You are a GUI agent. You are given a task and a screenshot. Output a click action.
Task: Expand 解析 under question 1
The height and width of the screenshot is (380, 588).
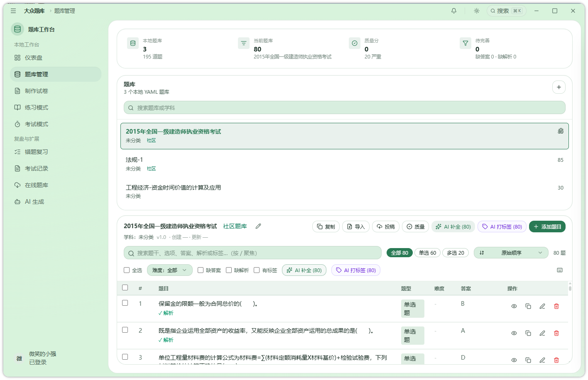tap(166, 313)
